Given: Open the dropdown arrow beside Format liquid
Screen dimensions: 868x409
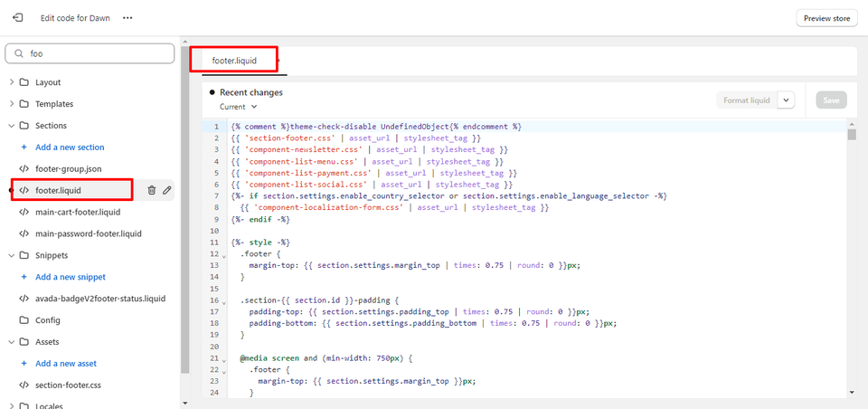Looking at the screenshot, I should pyautogui.click(x=786, y=100).
